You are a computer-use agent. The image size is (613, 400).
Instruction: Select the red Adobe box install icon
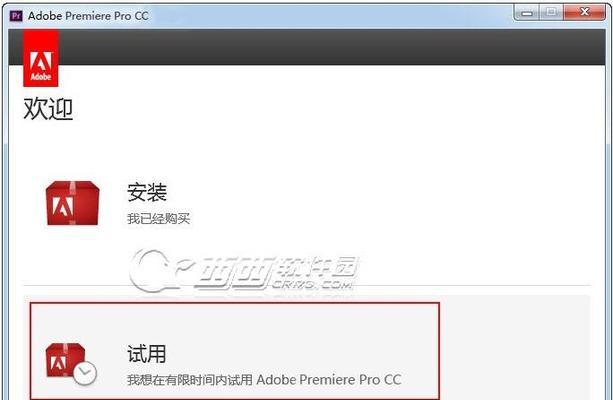click(72, 203)
